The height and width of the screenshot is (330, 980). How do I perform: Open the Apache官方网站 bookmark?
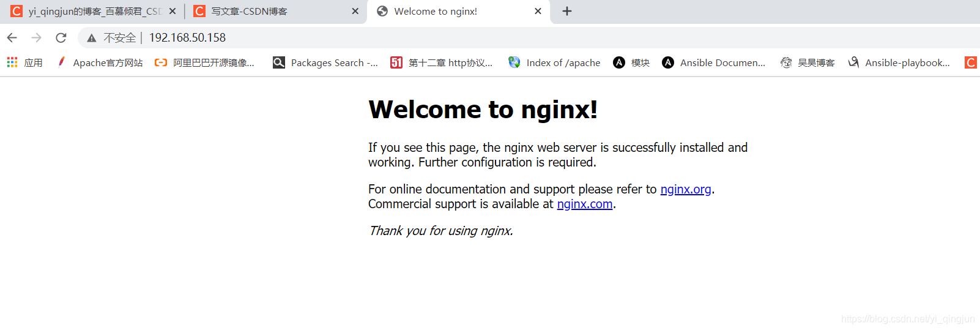100,62
